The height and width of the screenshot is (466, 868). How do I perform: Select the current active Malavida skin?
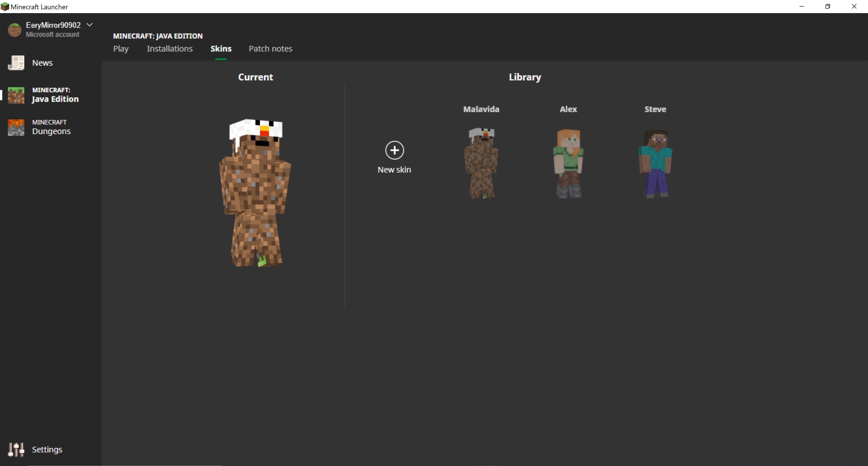click(481, 161)
